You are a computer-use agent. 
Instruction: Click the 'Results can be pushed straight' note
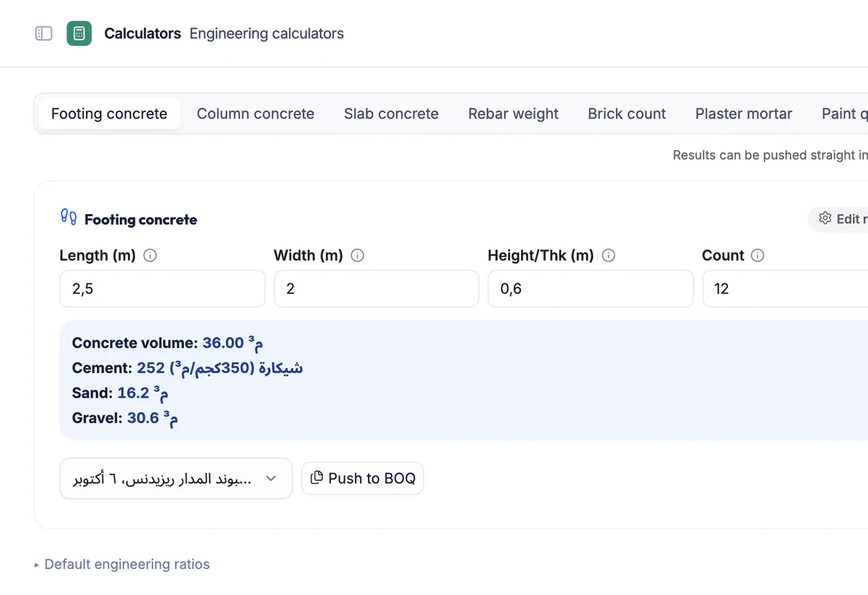click(x=770, y=155)
